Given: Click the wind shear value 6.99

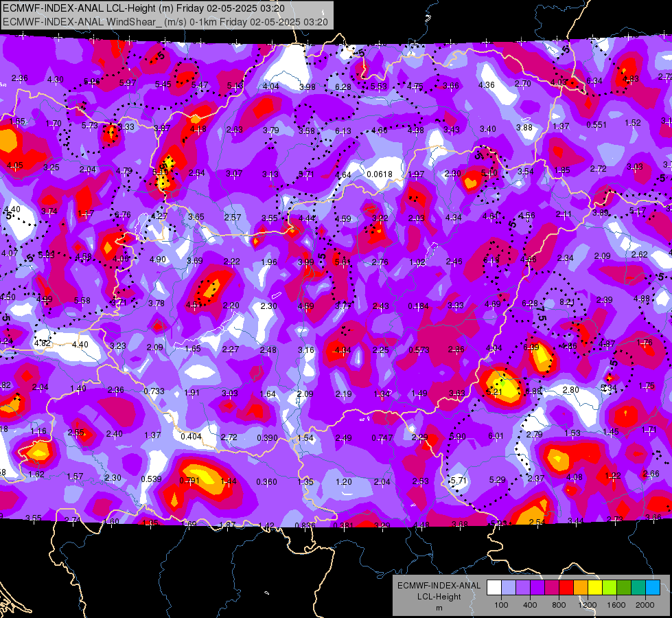Looking at the screenshot, I should point(531,347).
